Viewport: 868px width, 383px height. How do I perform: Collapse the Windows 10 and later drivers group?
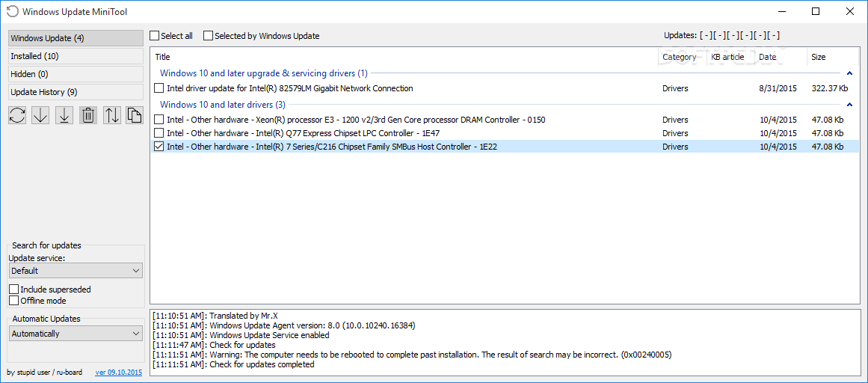849,104
